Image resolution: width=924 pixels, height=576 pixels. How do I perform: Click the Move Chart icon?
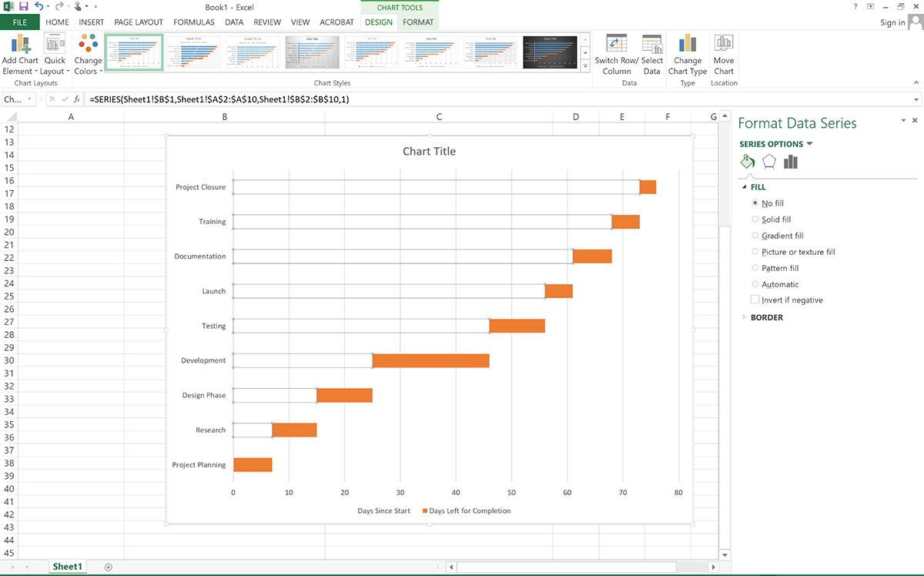(x=723, y=52)
